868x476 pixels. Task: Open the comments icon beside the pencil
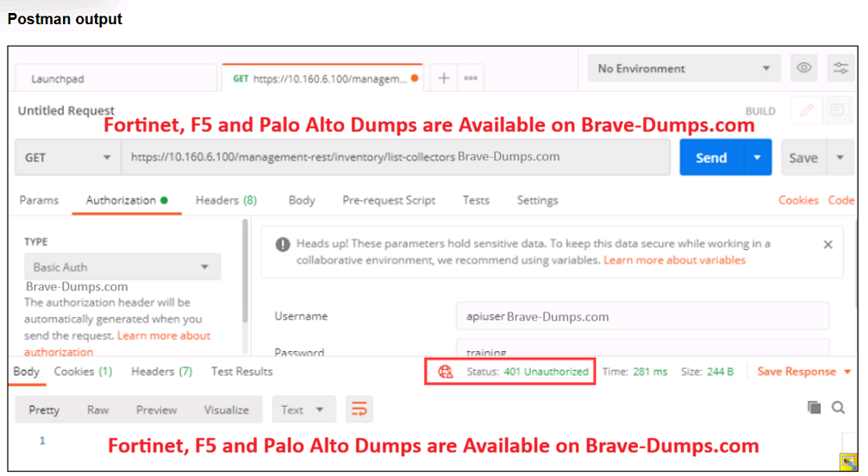point(836,110)
